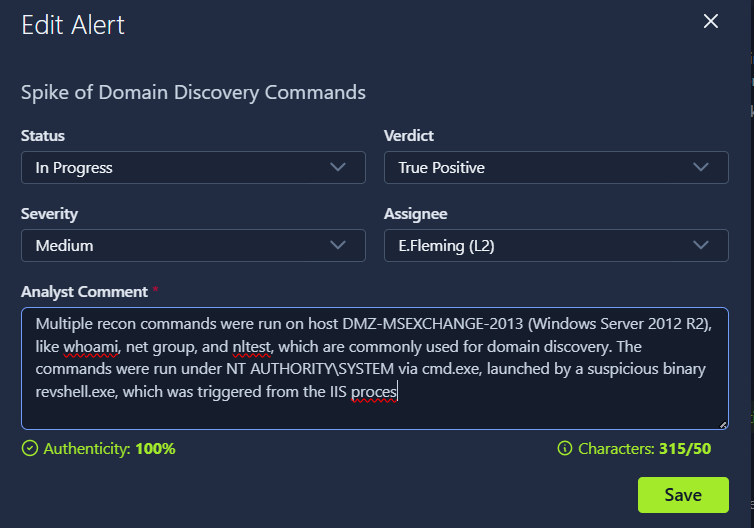Screen dimensions: 754x528
Task: Click the Status dropdown chevron arrow
Action: [x=338, y=167]
